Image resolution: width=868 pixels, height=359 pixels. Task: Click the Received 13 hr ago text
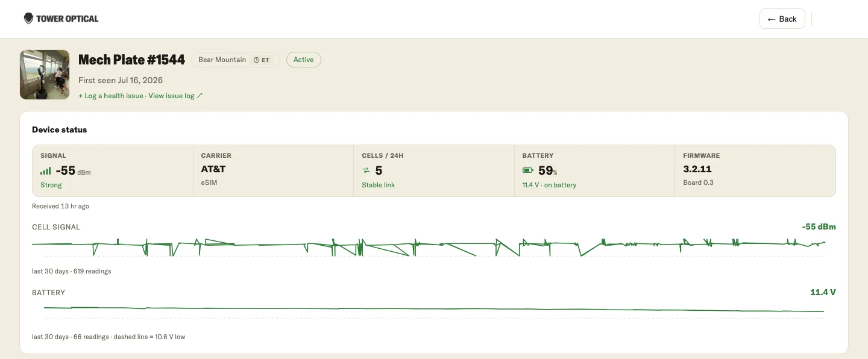click(60, 206)
